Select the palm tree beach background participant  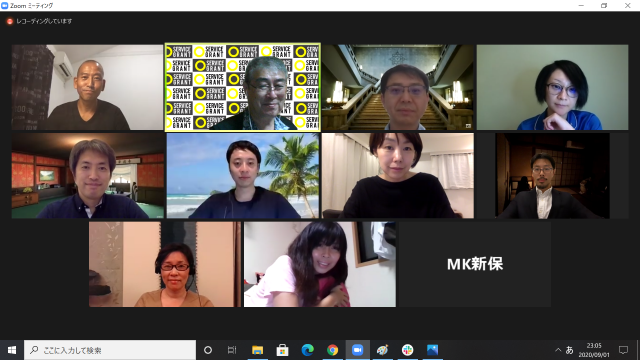click(243, 176)
